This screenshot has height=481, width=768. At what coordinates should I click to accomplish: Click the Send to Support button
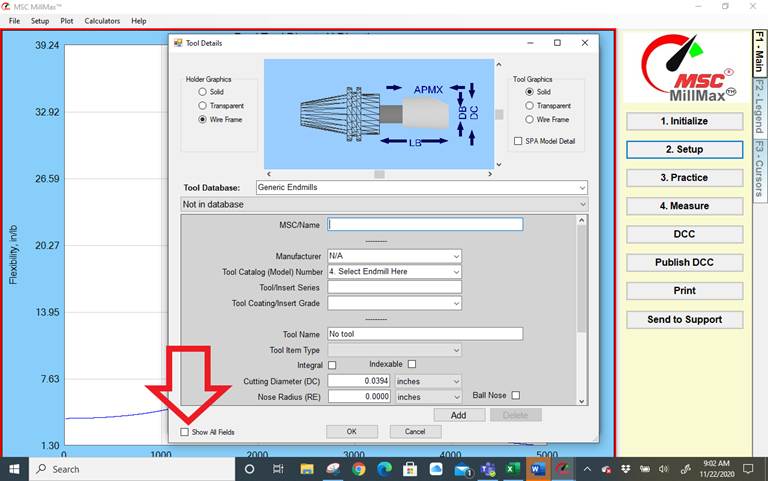(684, 320)
